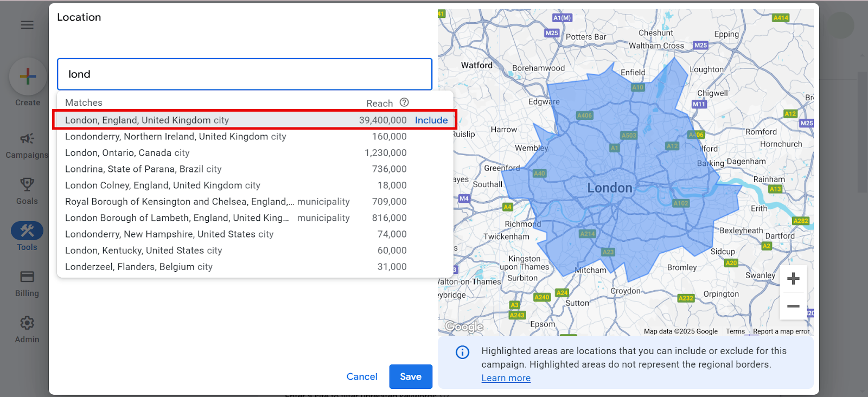Open the hamburger main menu icon
Screen dimensions: 868x397
[27, 25]
